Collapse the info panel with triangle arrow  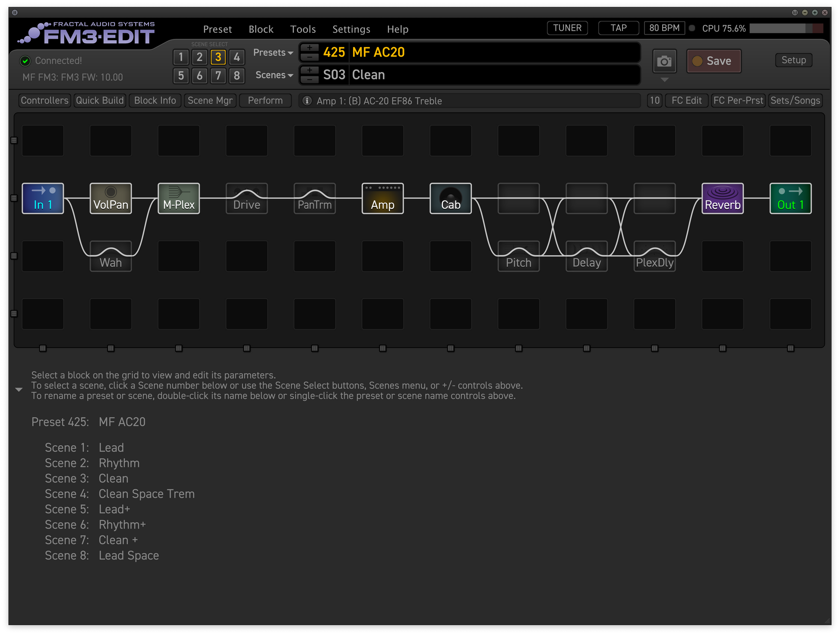pos(19,390)
